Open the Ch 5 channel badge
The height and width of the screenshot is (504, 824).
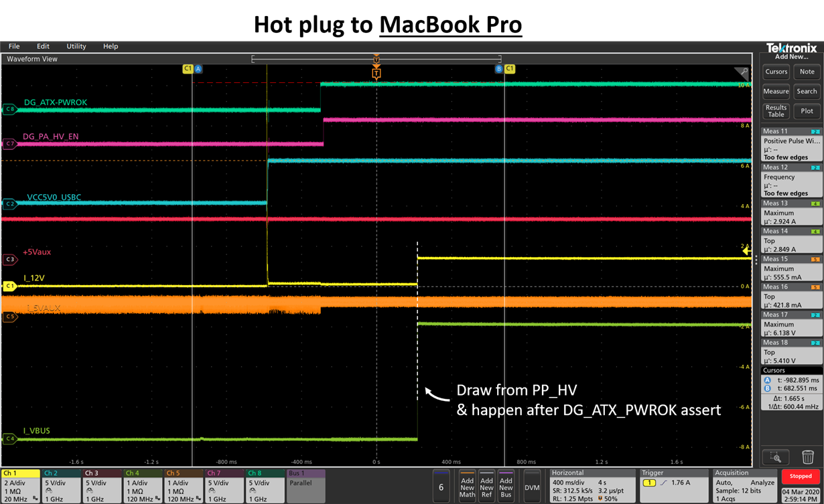coord(184,485)
